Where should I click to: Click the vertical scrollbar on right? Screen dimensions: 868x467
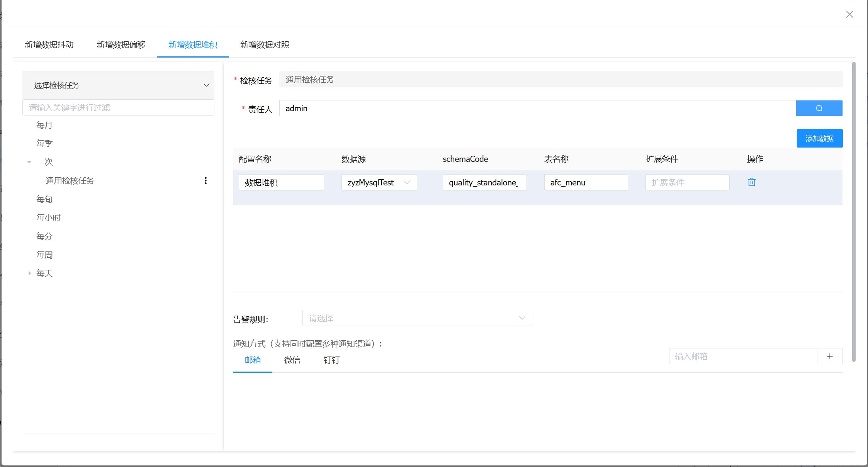[x=853, y=212]
